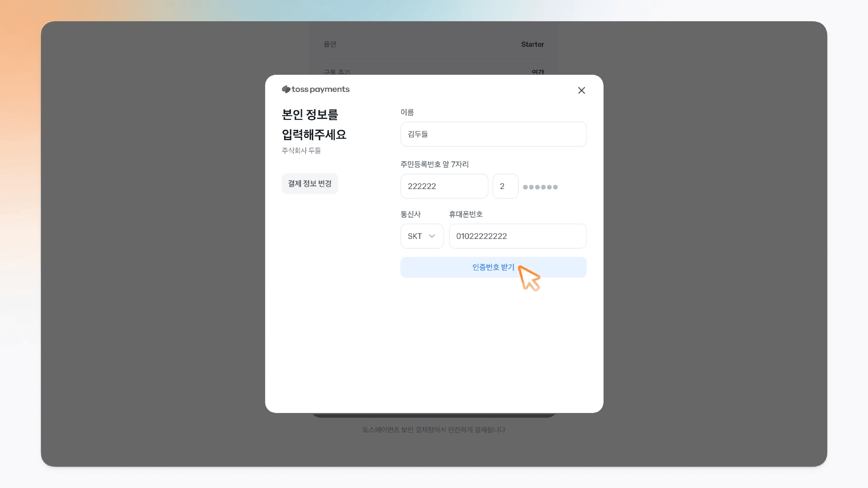
Task: Click the 주식회사 두들 company text
Action: click(301, 150)
